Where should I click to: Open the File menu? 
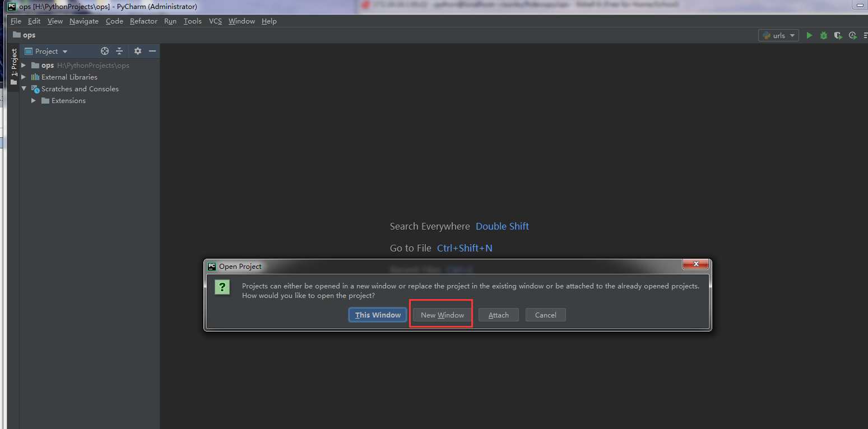(16, 21)
